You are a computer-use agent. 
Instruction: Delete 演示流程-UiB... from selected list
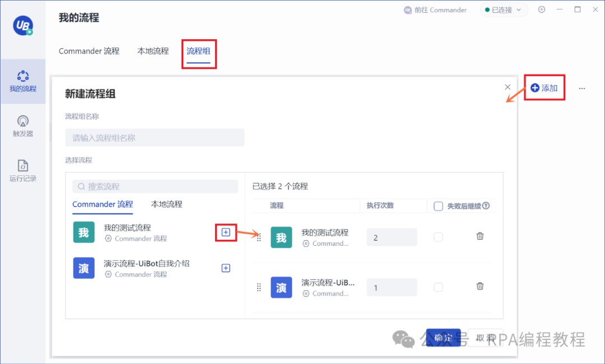(480, 286)
